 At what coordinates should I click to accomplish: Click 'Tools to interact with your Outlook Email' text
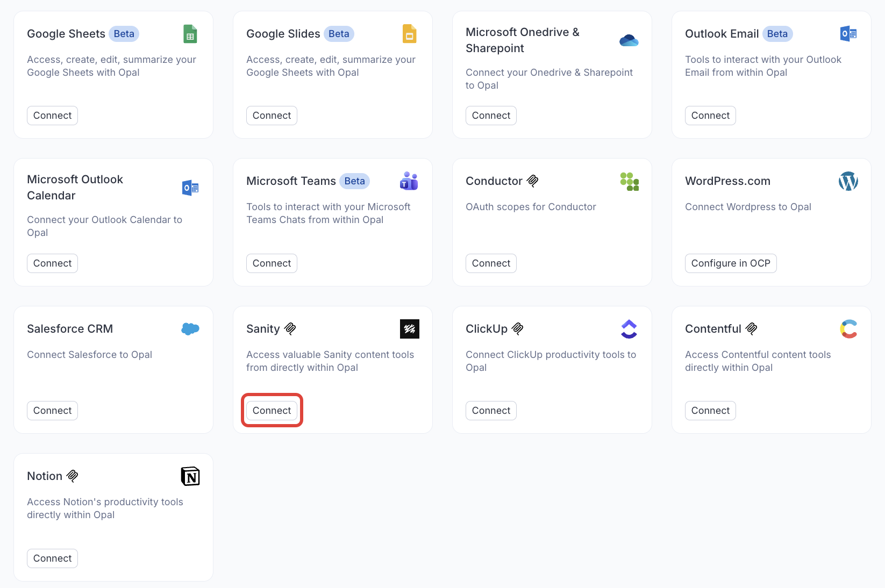click(763, 66)
